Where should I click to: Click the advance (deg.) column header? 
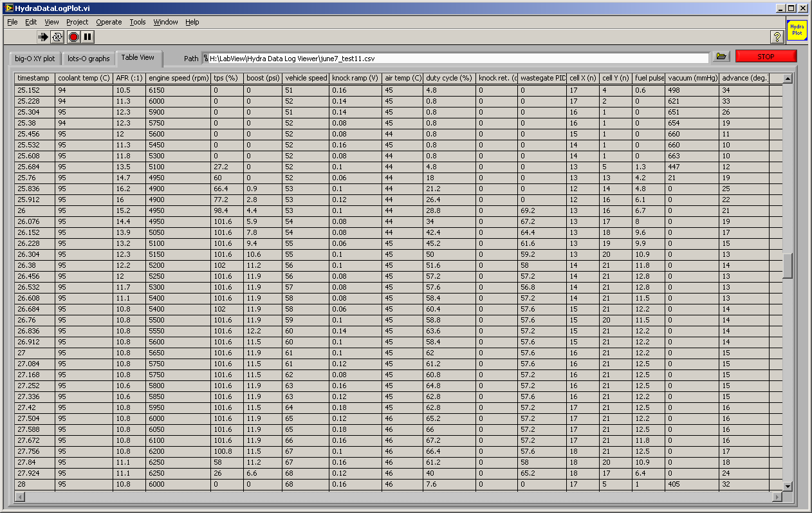(x=744, y=79)
